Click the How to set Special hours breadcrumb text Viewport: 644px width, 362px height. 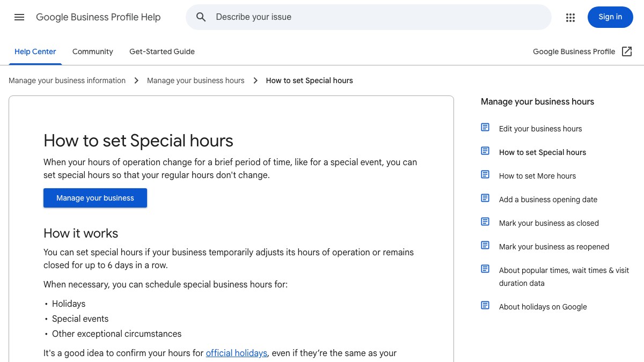pos(310,80)
